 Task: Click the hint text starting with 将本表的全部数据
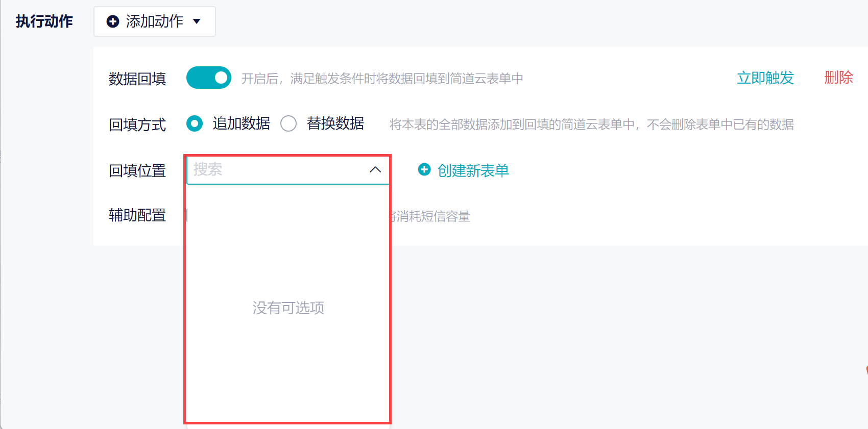pyautogui.click(x=591, y=124)
